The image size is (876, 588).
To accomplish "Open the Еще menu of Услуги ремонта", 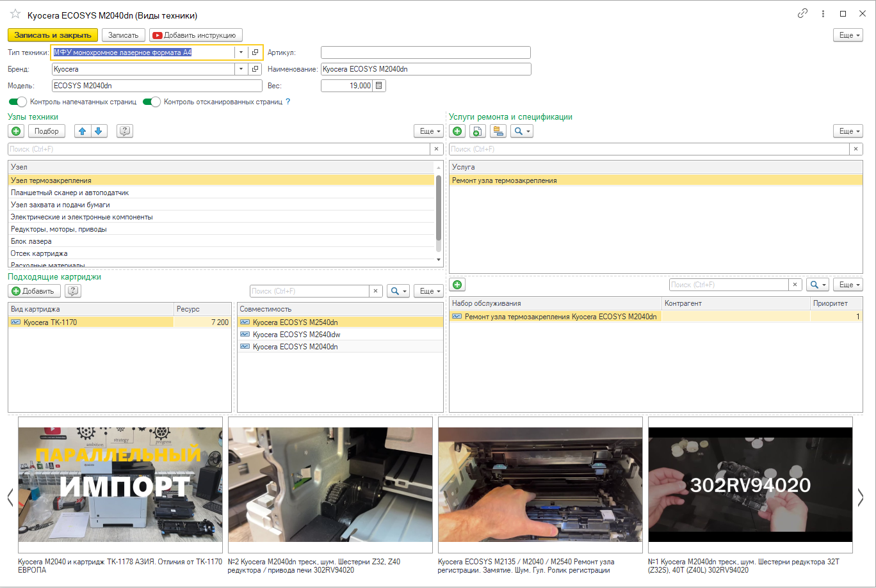I will point(848,131).
